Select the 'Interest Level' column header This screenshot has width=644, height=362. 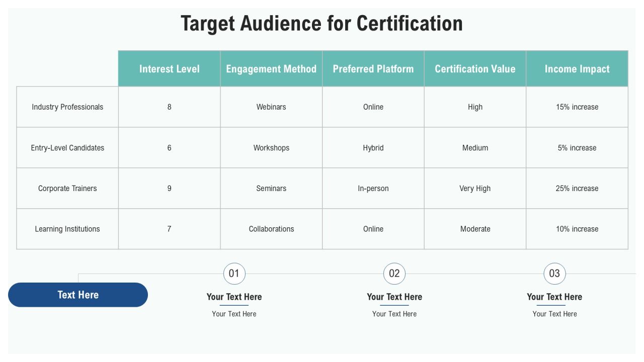pyautogui.click(x=170, y=69)
